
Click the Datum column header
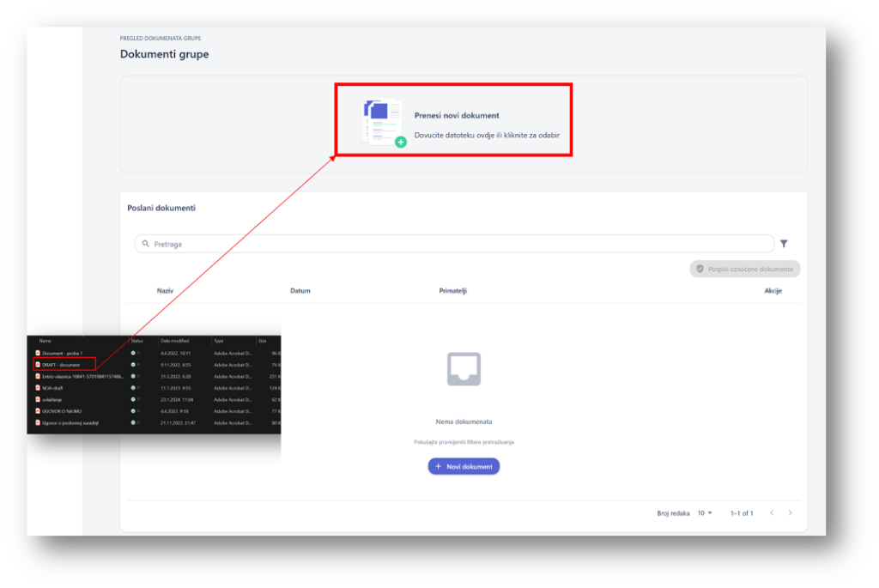point(300,291)
